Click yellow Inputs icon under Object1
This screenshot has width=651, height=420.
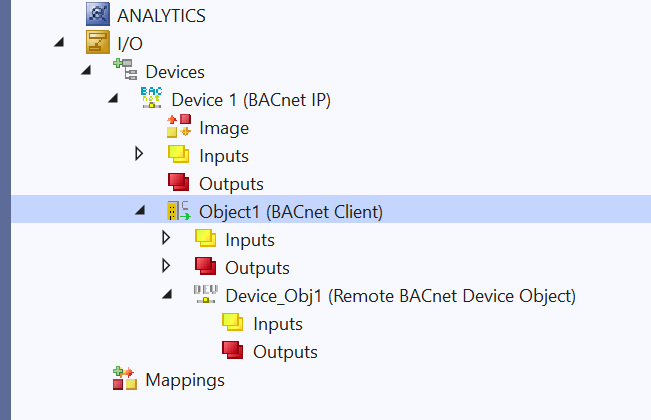tap(206, 238)
